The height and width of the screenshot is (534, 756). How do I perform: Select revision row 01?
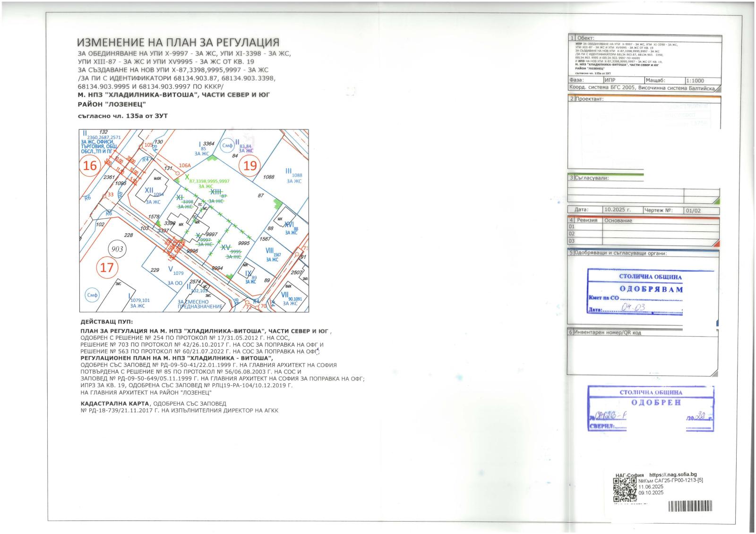pos(572,227)
